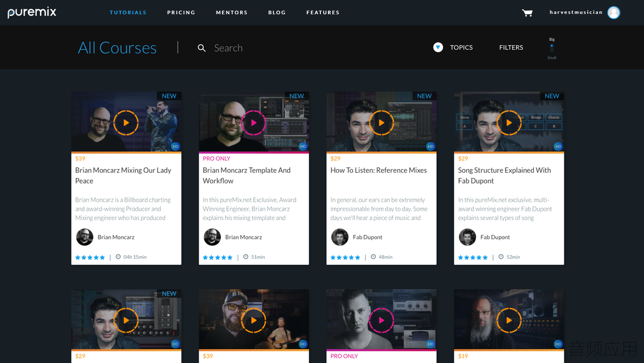Click Brian Moncarz name on Mixing Our Lady Peace card
This screenshot has width=644, height=363.
point(116,237)
